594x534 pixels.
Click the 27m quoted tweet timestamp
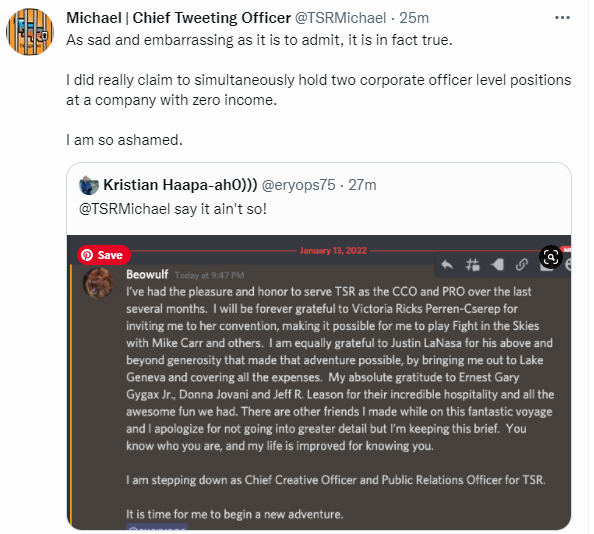362,185
